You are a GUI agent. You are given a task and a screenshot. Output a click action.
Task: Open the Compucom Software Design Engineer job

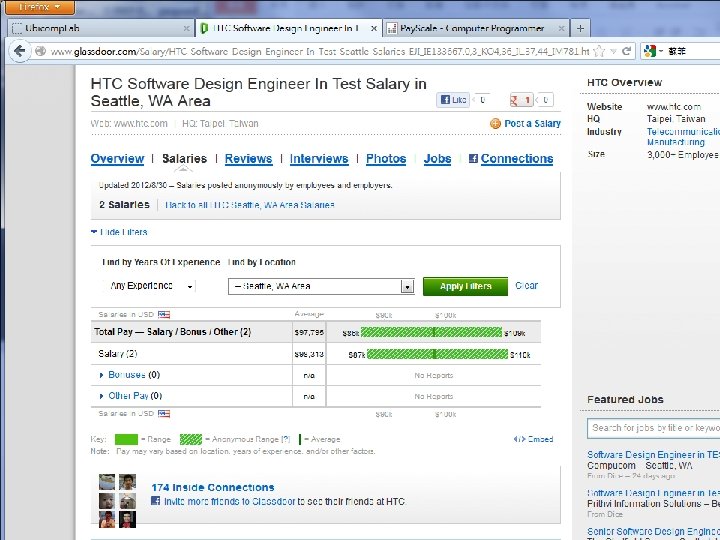653,455
